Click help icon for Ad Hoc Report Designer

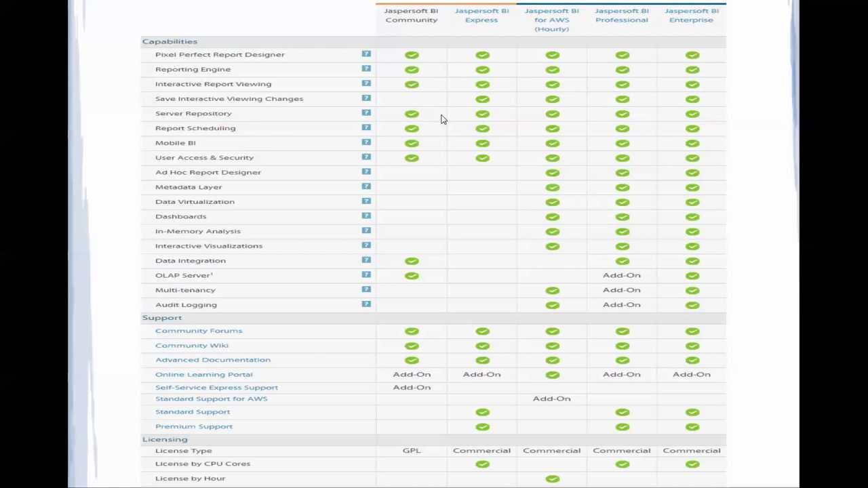[366, 171]
